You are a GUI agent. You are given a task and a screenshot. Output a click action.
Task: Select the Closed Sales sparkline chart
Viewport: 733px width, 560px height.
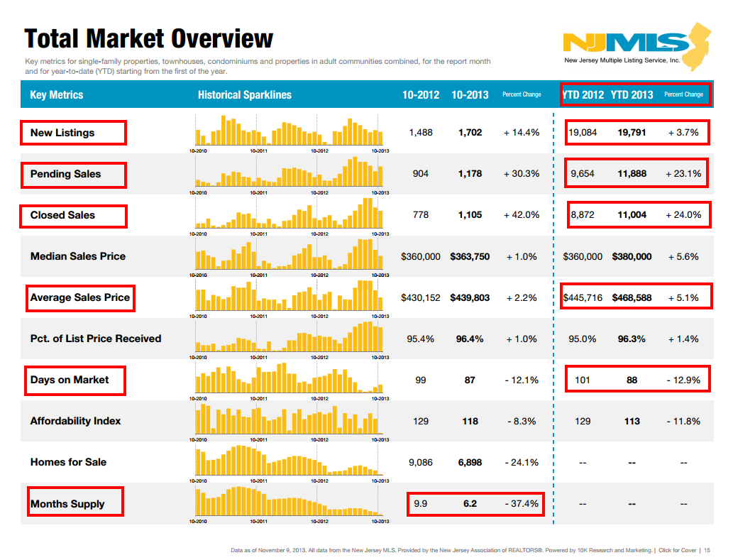pos(289,214)
